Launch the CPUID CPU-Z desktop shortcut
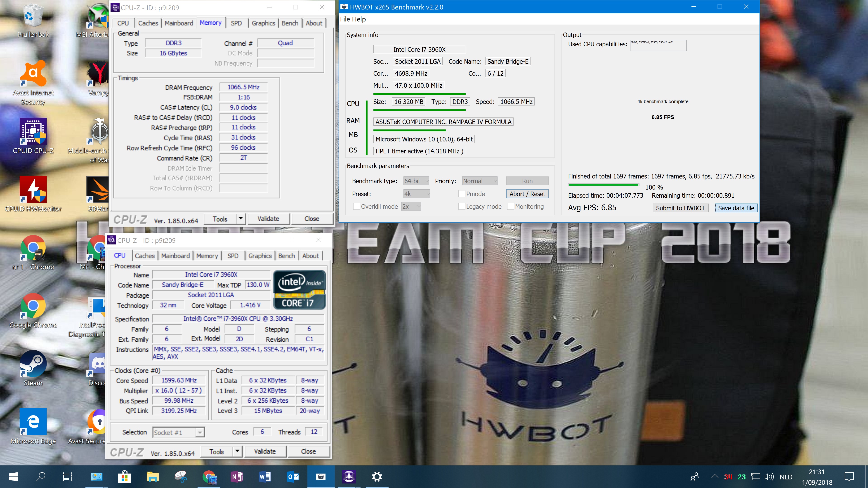Image resolution: width=868 pixels, height=488 pixels. tap(33, 136)
